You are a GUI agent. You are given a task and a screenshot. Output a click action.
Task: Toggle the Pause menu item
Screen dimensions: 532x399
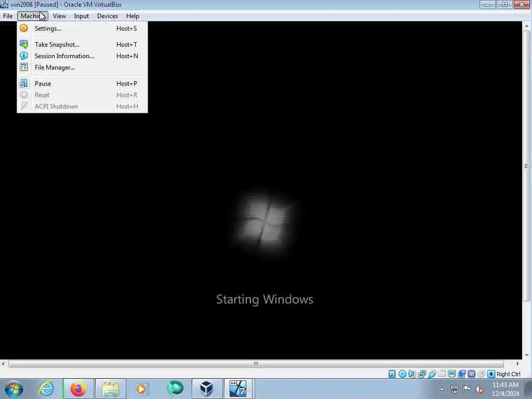82,84
